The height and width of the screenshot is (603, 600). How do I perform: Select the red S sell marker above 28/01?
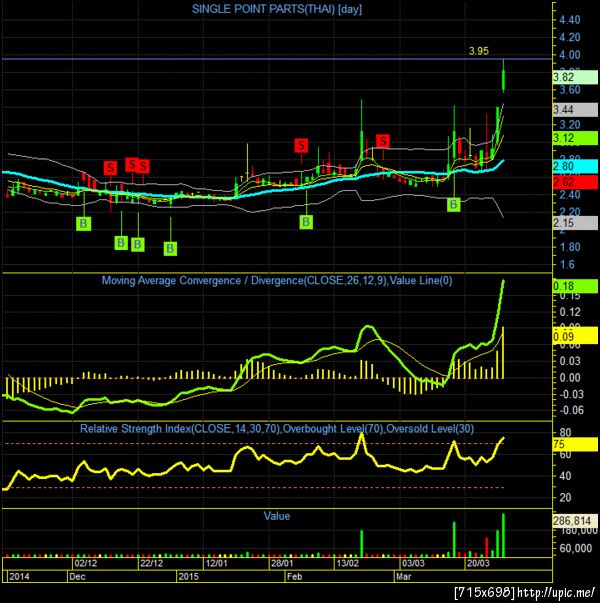(x=301, y=145)
